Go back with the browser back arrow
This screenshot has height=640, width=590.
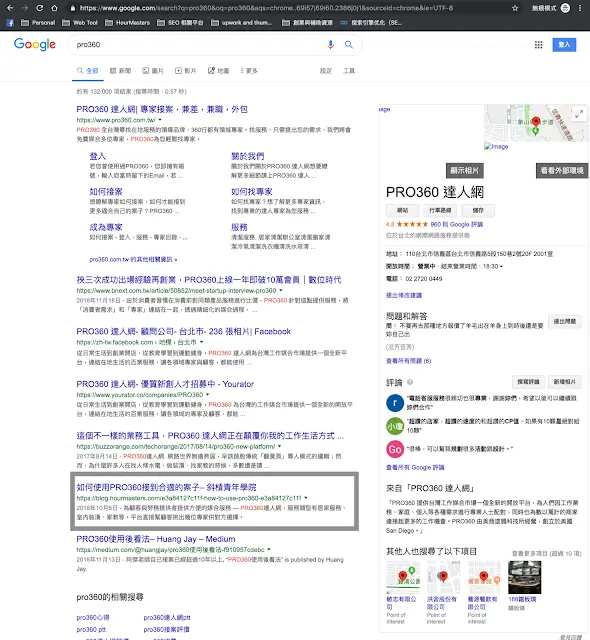[x=10, y=8]
